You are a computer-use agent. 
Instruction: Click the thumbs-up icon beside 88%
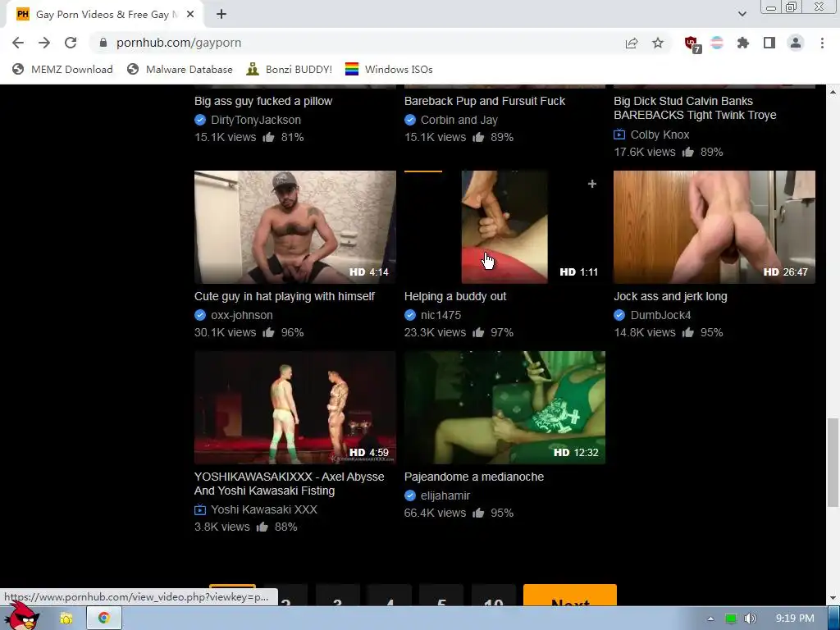[x=262, y=527]
